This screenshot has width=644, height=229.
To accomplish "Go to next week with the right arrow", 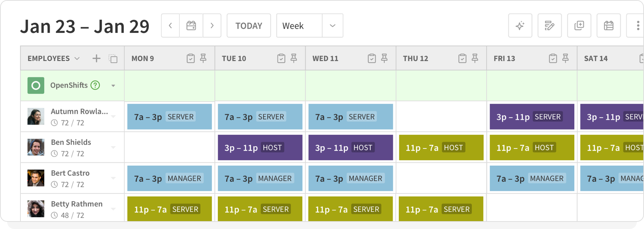I will [212, 25].
